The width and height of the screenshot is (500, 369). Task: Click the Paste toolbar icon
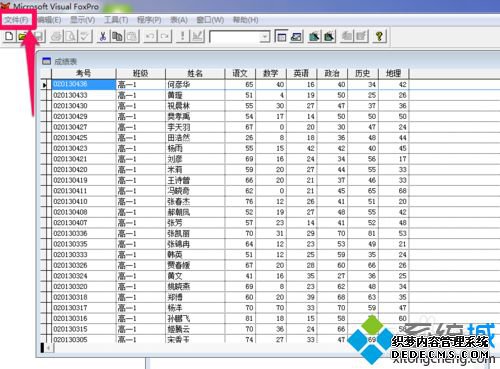pos(132,36)
